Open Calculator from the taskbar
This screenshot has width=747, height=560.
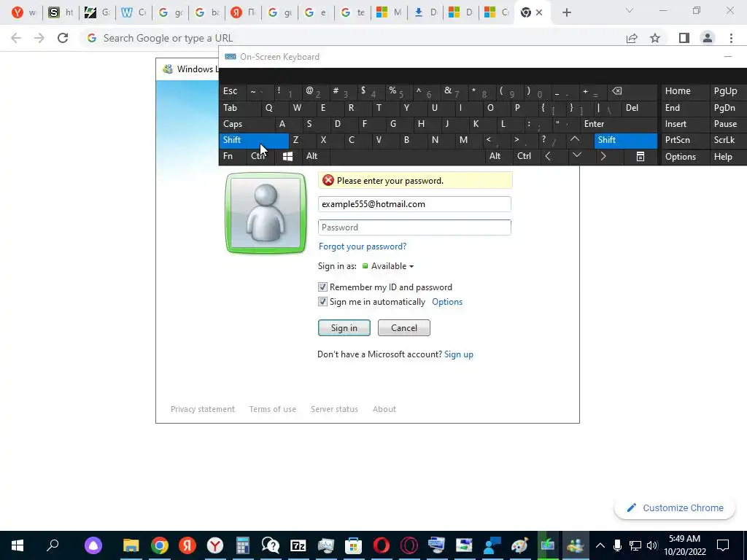pyautogui.click(x=242, y=545)
